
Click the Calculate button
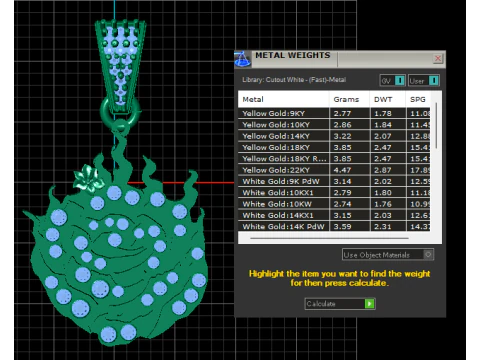[340, 304]
